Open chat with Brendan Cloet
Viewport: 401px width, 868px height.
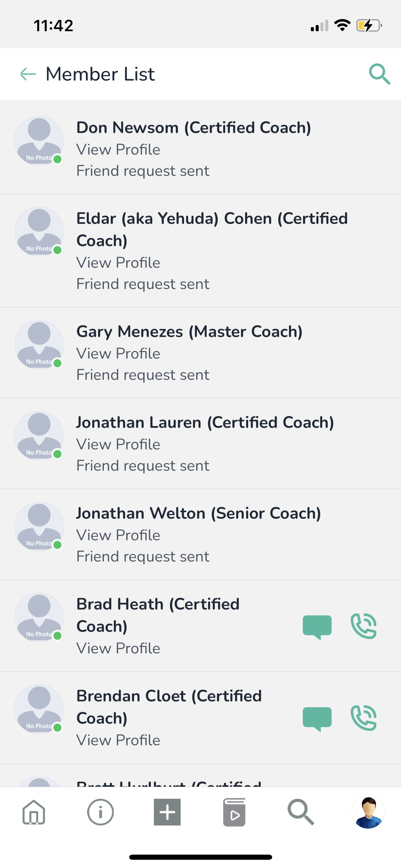click(x=317, y=718)
